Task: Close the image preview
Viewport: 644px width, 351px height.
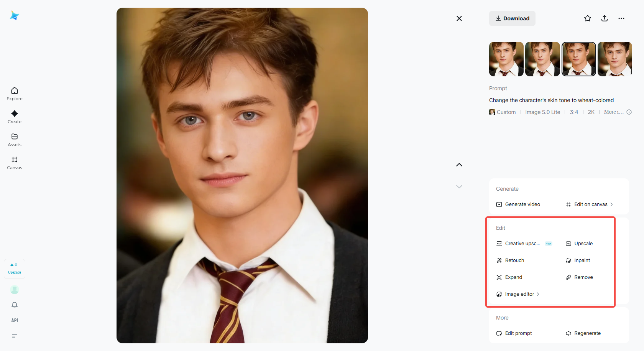Action: [459, 18]
